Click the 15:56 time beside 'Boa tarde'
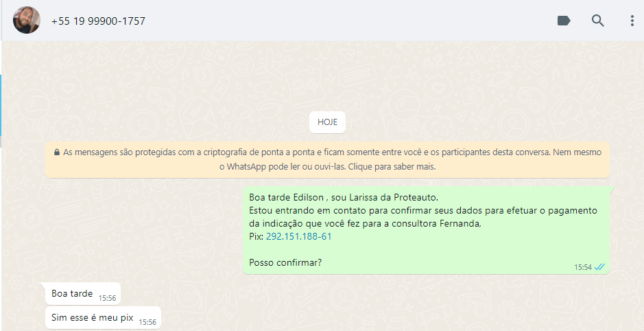This screenshot has height=331, width=644. click(107, 299)
